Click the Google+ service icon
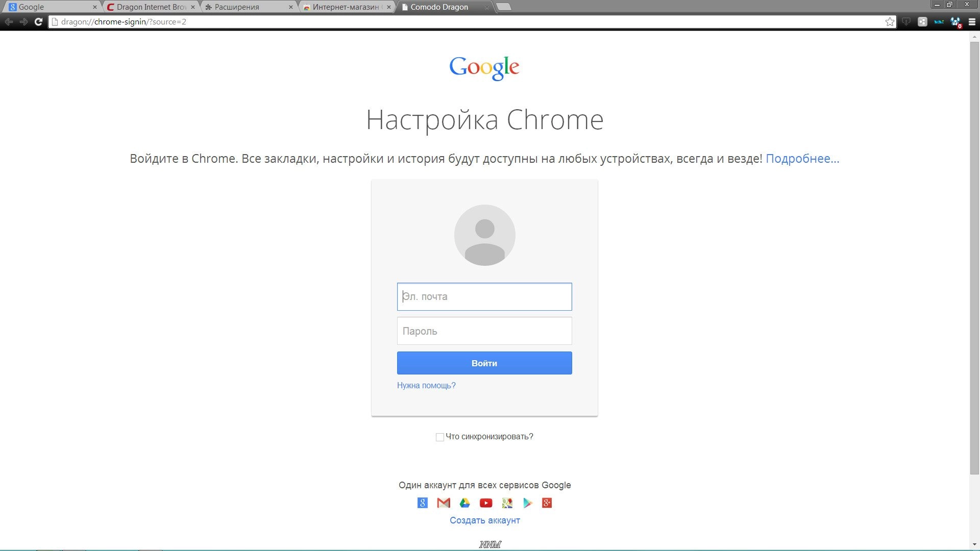Viewport: 980px width, 551px height. pyautogui.click(x=547, y=503)
